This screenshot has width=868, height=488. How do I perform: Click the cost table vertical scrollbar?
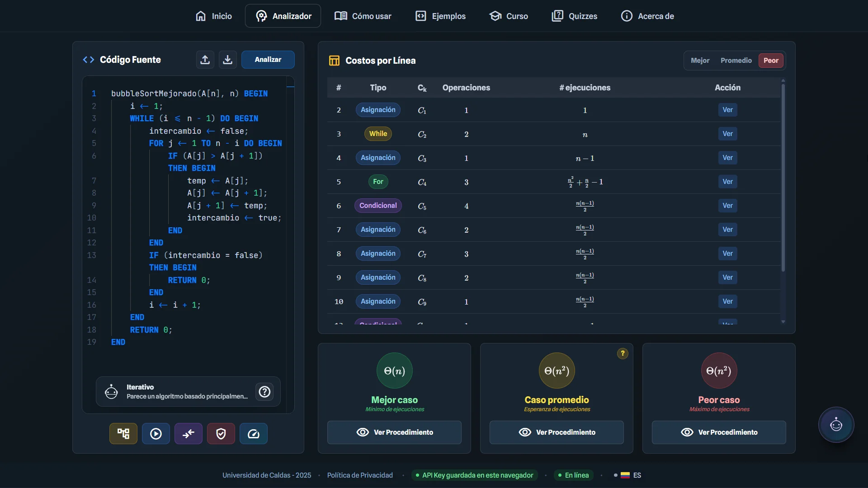(783, 177)
